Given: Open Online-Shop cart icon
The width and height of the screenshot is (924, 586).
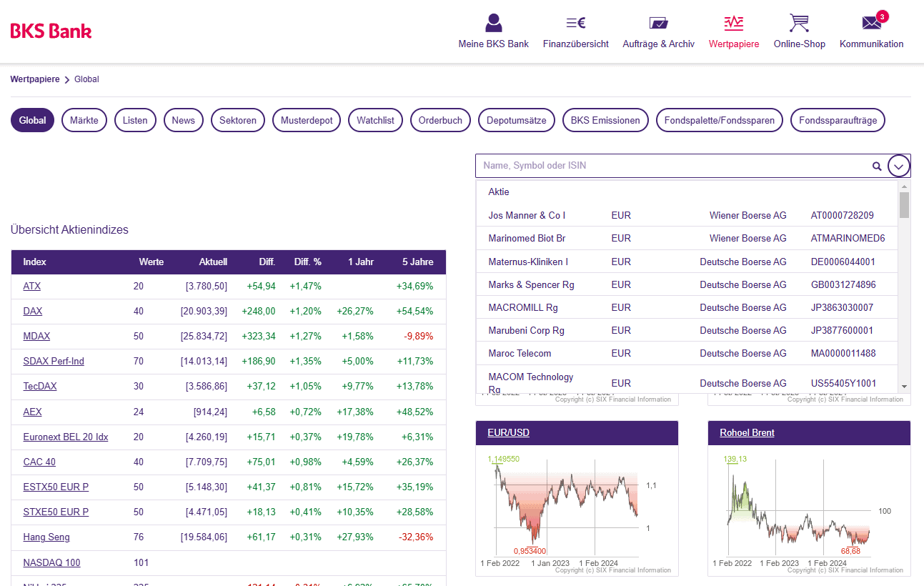Looking at the screenshot, I should 799,23.
